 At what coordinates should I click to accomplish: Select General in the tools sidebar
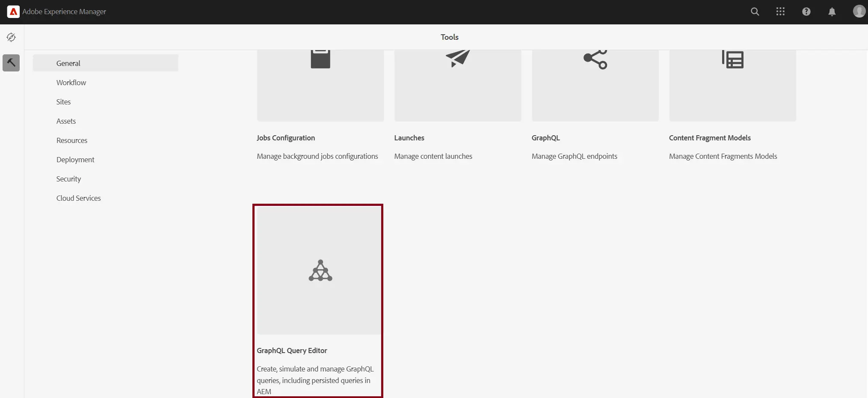[x=106, y=63]
